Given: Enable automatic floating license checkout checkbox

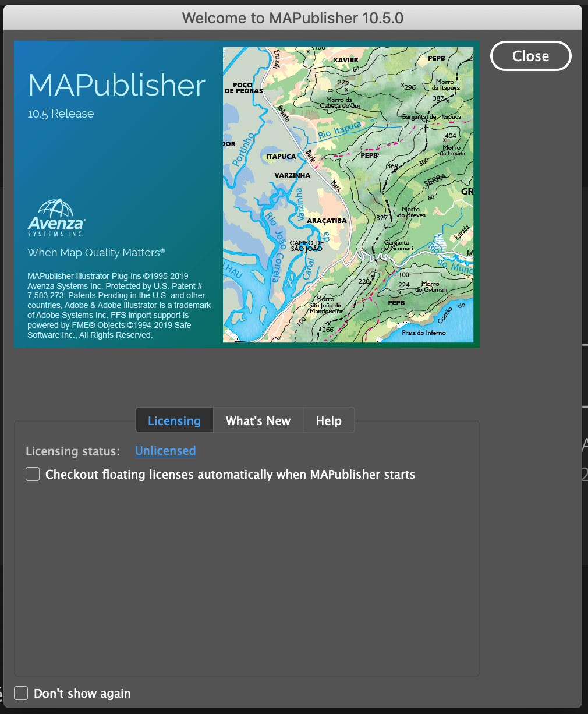Looking at the screenshot, I should pyautogui.click(x=33, y=474).
